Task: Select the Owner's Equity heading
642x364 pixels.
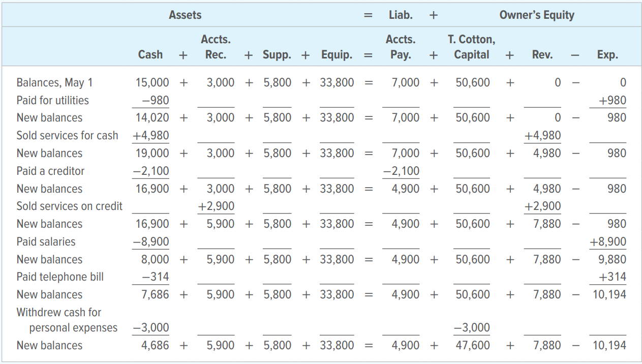Action: click(537, 15)
